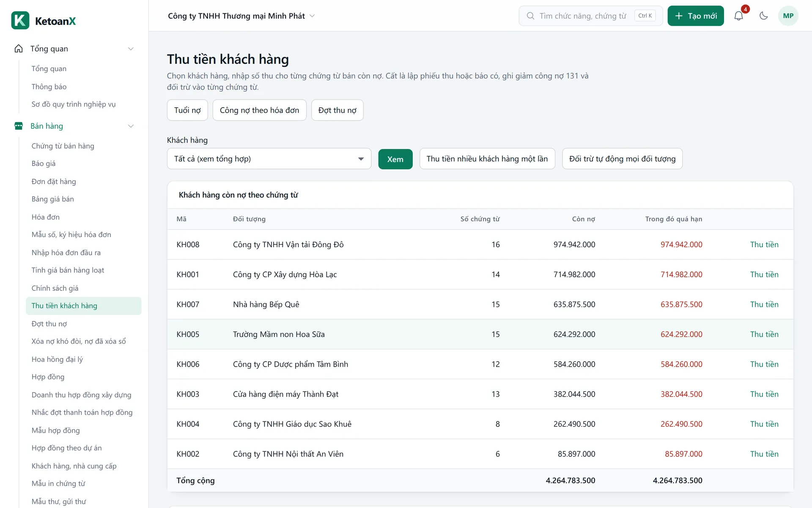Go to Thông báo in sidebar

(49, 87)
